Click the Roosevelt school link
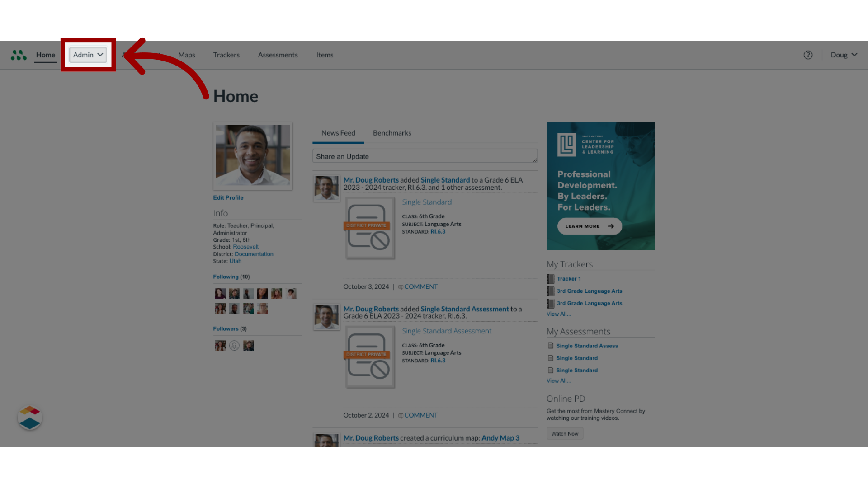 click(245, 246)
